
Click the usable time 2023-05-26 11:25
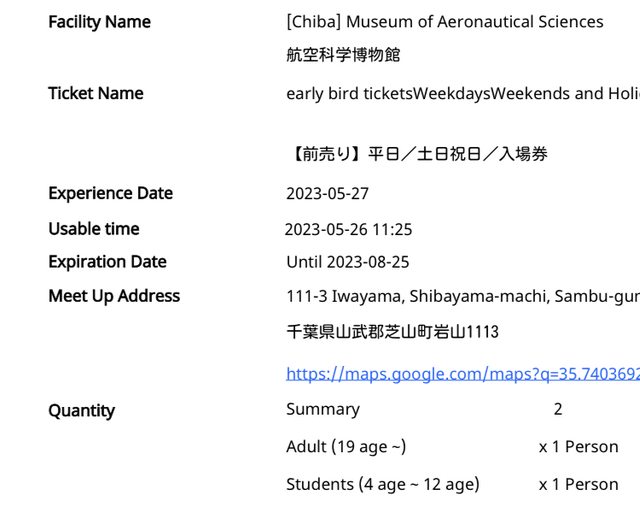[348, 230]
